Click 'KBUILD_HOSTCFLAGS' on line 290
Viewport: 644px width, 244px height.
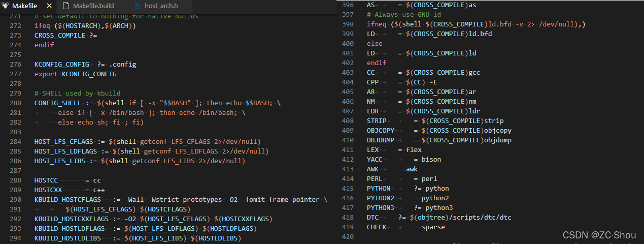(67, 199)
